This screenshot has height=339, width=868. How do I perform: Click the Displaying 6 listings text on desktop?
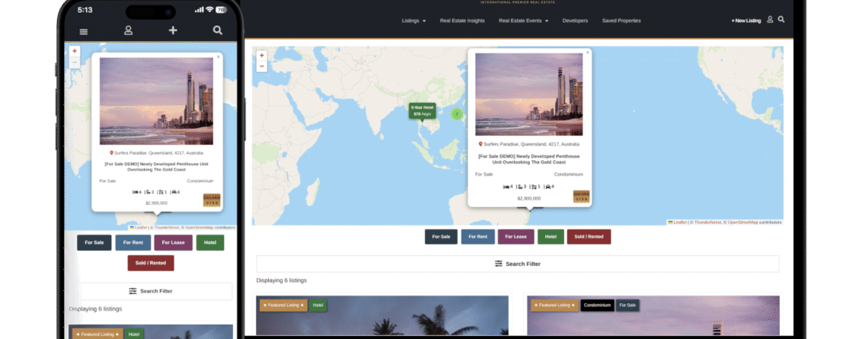281,280
